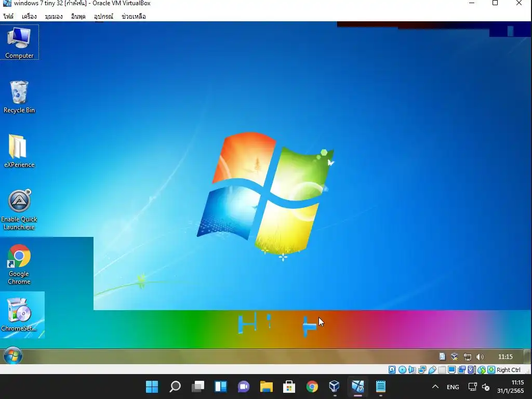
Task: Select the Google Chrome desktop shortcut
Action: click(19, 264)
